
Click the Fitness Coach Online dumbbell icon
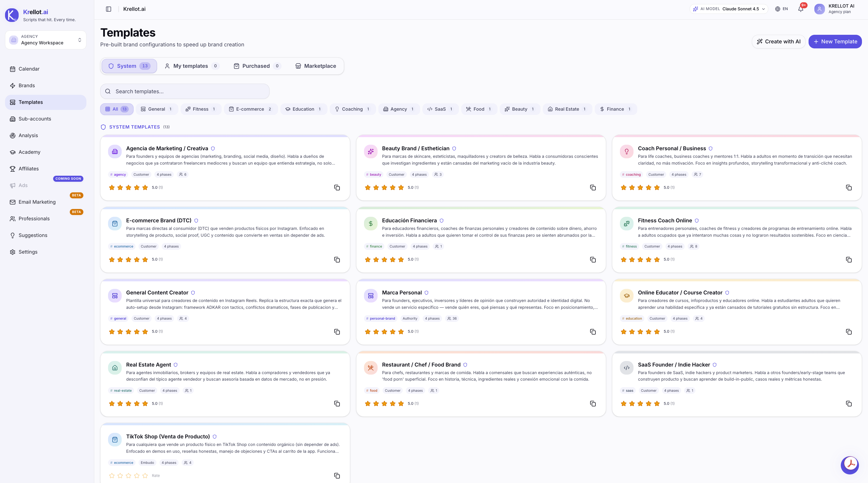coord(627,224)
